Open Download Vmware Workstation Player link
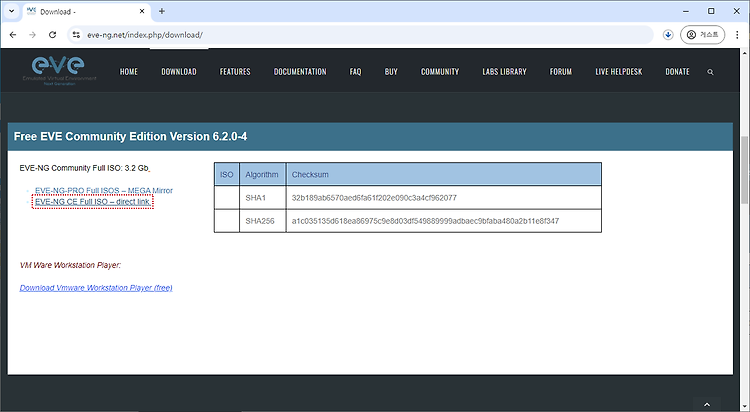This screenshot has height=412, width=750. 96,288
